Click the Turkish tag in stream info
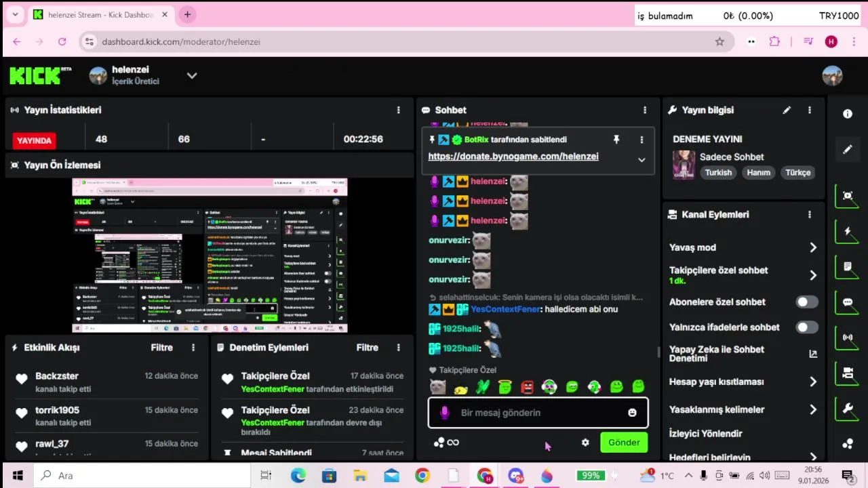 point(718,172)
